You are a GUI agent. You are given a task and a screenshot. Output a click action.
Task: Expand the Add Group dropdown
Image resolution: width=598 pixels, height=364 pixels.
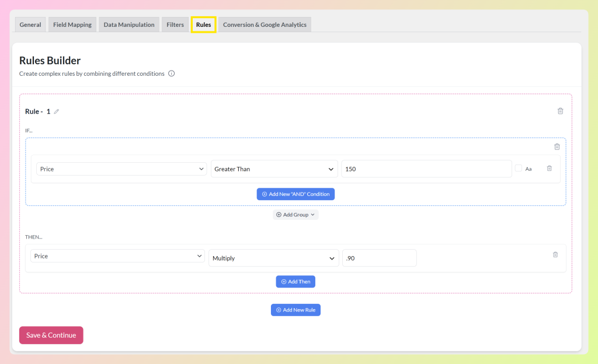tap(295, 215)
